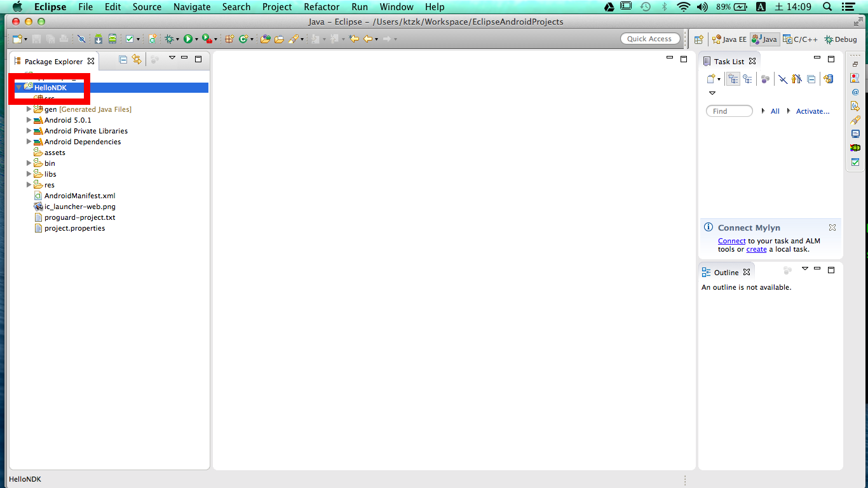Click the new Android XML file icon
This screenshot has height=488, width=868.
point(153,39)
